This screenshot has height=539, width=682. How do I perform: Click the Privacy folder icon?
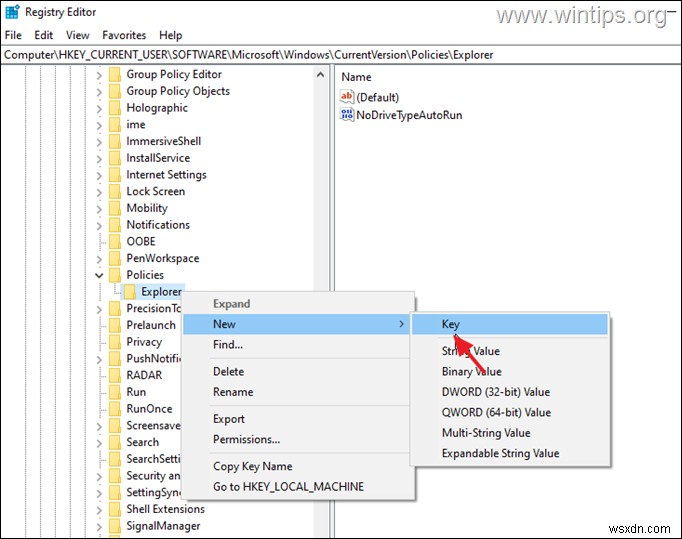pyautogui.click(x=115, y=342)
